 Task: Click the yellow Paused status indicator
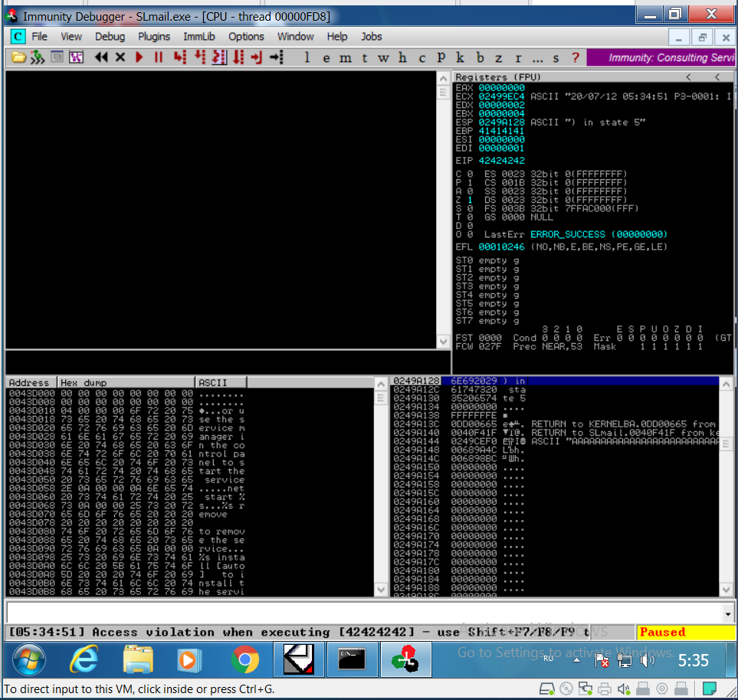coord(685,632)
